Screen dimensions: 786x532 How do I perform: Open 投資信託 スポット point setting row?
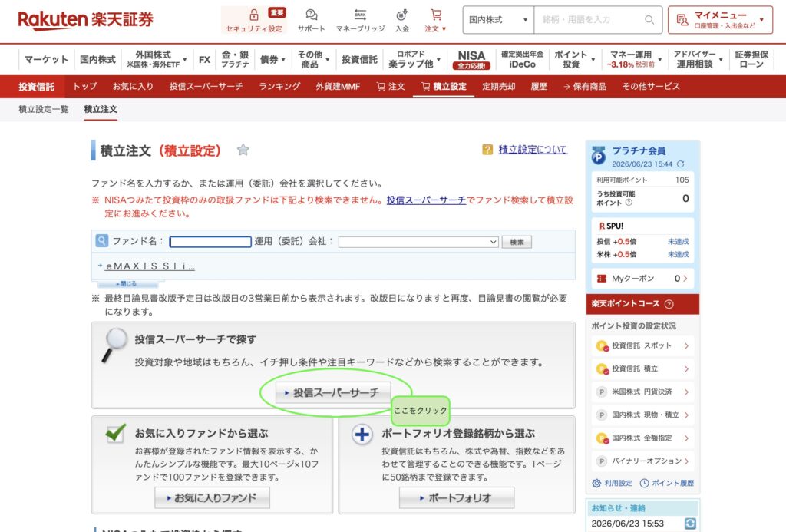tap(642, 345)
